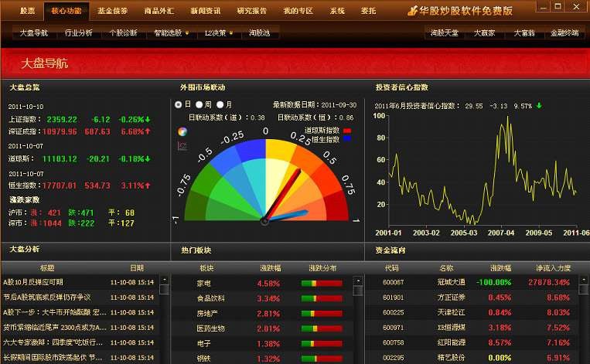Screen dimensions: 590x364
Task: Click the 深证成指 value 10979.96
Action: pos(60,131)
